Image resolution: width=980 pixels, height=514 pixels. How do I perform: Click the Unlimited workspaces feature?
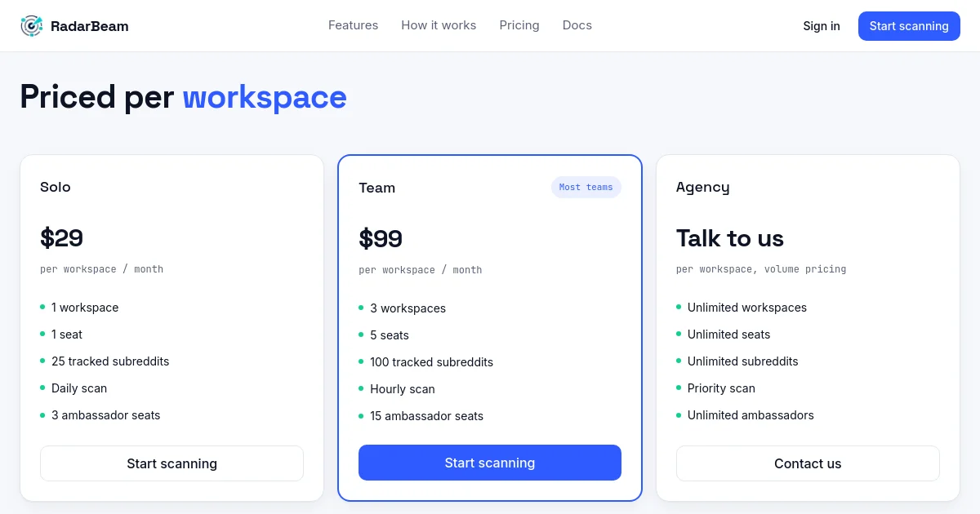coord(747,308)
